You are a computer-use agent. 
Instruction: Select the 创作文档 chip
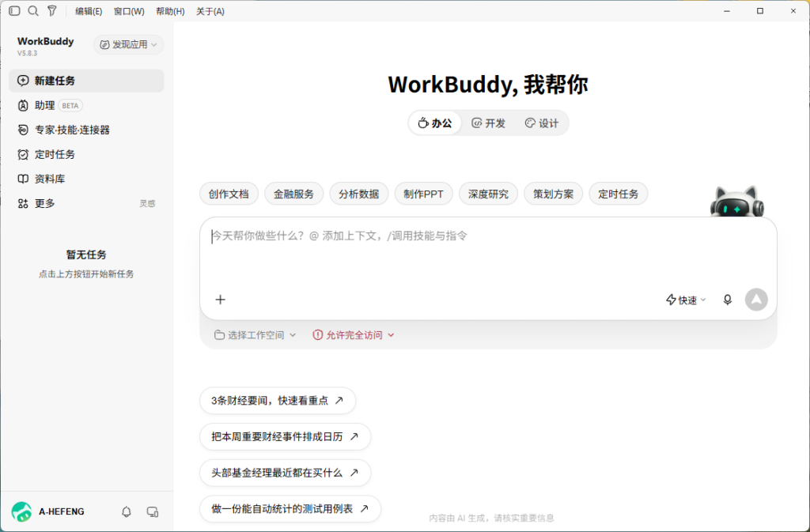pyautogui.click(x=229, y=194)
